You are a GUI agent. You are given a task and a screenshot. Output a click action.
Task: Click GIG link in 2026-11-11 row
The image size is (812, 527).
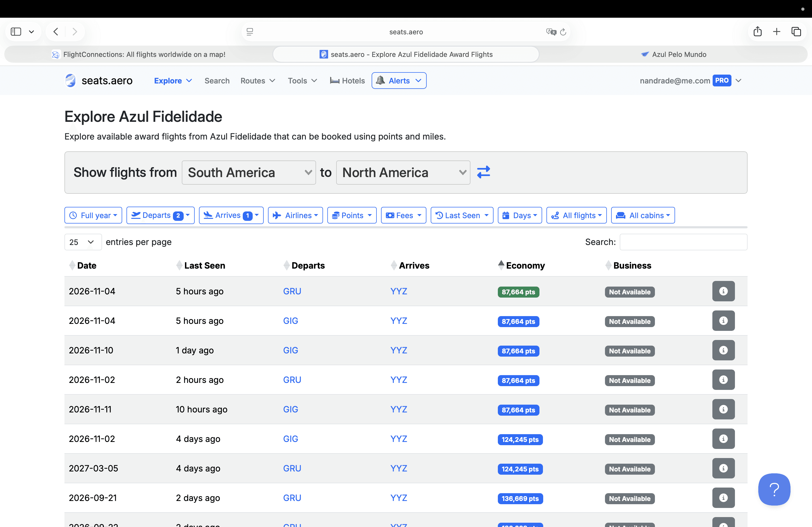pos(290,409)
